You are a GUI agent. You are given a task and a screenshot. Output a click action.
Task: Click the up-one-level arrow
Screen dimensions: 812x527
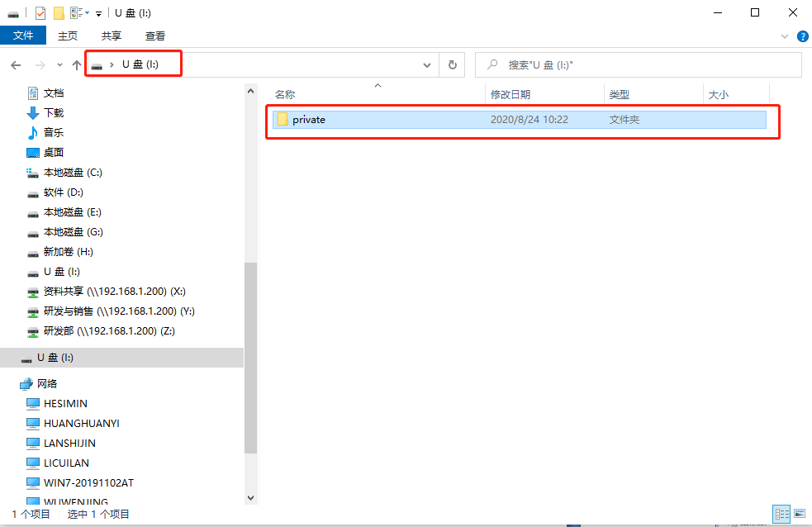(x=75, y=64)
